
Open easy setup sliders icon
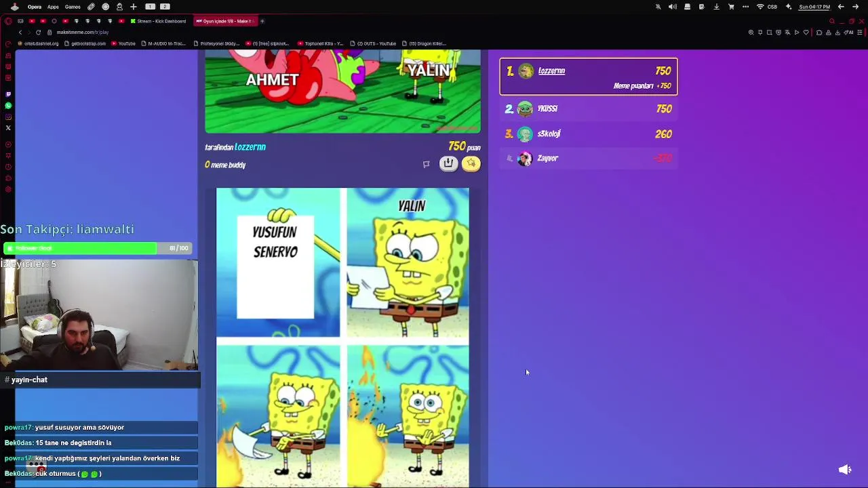point(861,32)
